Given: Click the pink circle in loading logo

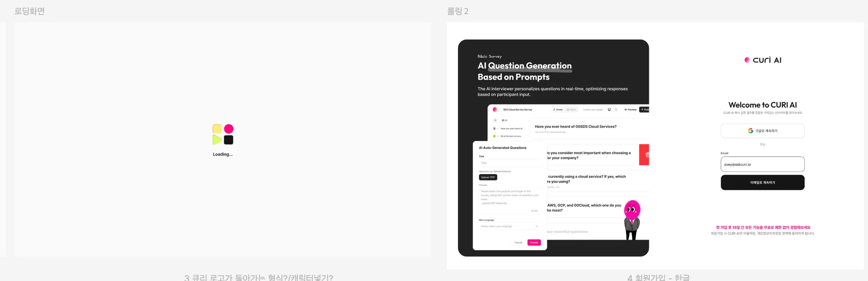Looking at the screenshot, I should click(229, 128).
